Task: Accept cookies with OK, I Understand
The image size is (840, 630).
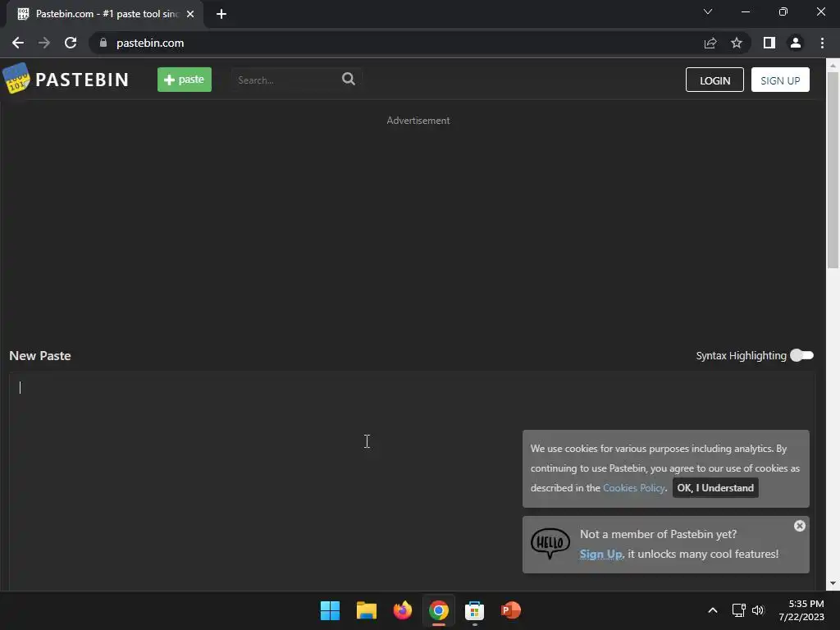Action: pos(715,487)
